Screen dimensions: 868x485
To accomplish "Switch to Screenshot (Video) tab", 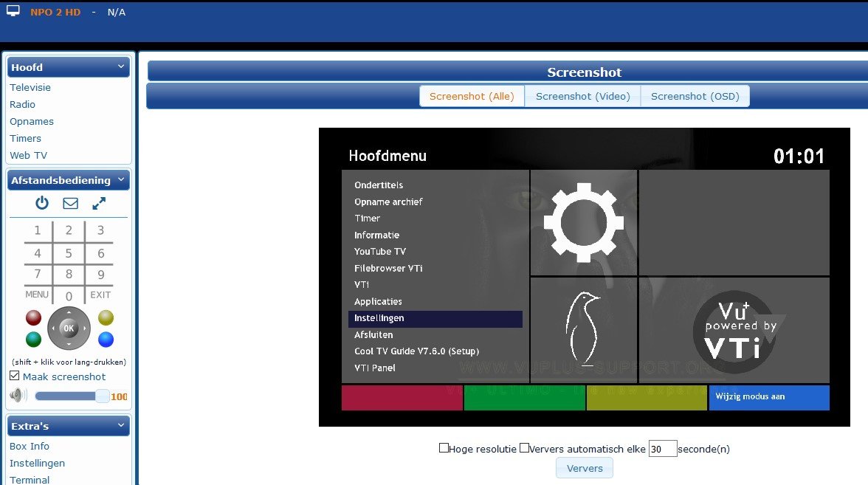I will [x=582, y=96].
